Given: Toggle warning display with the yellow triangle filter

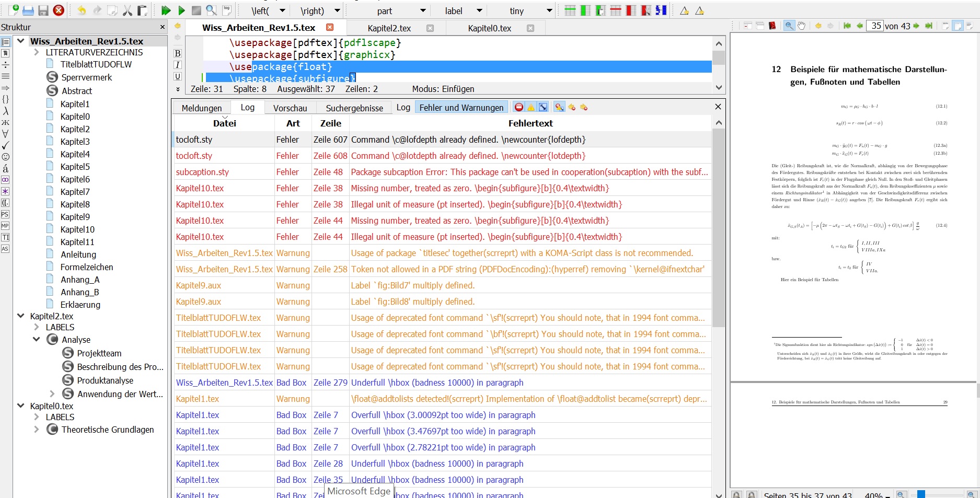Looking at the screenshot, I should pos(531,107).
